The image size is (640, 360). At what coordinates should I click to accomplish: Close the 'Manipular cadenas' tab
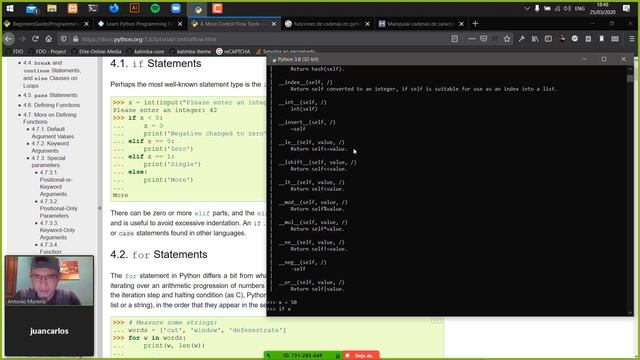pyautogui.click(x=462, y=24)
